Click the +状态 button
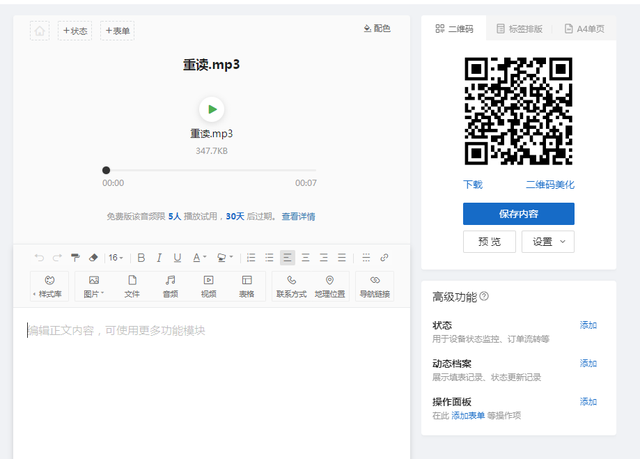 75,31
